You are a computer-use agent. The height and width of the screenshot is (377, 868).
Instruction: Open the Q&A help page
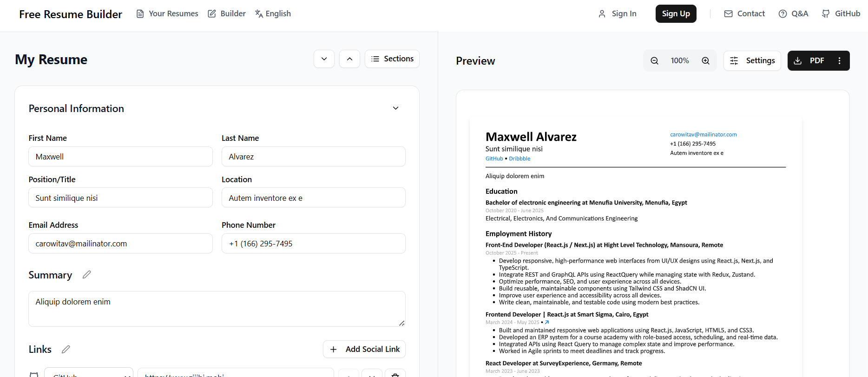click(x=793, y=14)
